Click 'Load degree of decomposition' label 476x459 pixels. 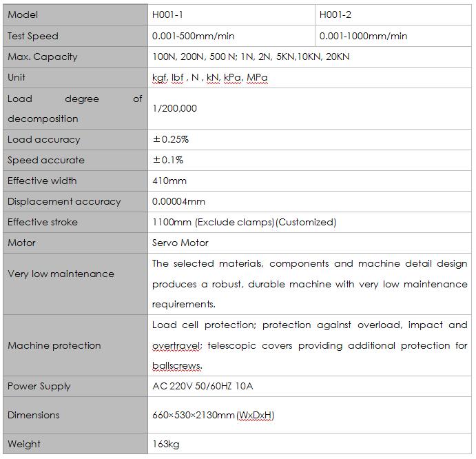(75, 109)
